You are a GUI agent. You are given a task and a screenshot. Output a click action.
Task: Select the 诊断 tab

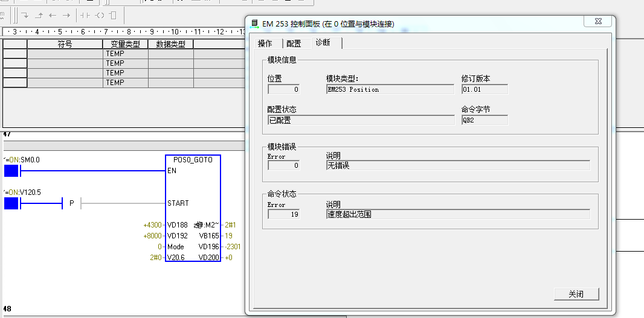323,43
